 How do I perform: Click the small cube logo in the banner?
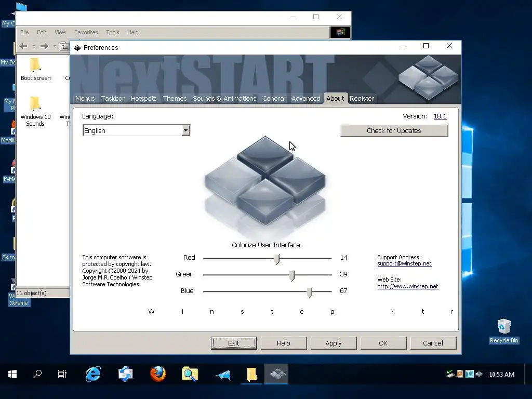428,78
